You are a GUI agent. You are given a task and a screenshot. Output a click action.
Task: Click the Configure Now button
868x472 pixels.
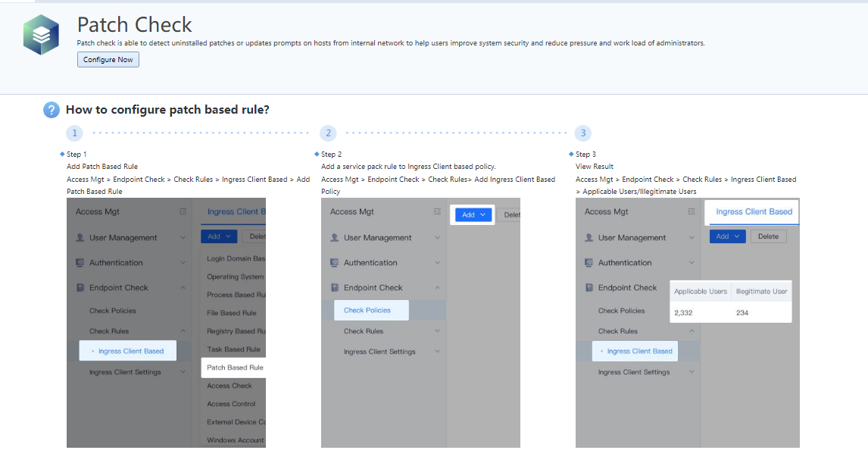108,60
